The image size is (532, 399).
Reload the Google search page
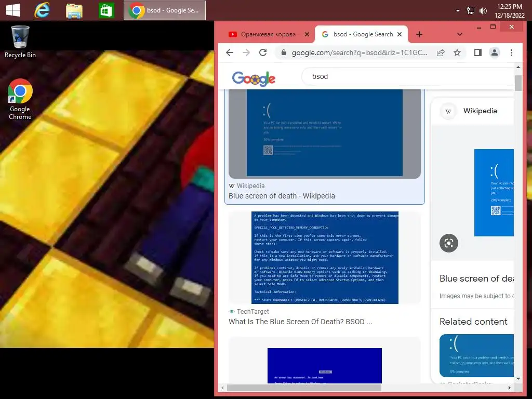(263, 52)
